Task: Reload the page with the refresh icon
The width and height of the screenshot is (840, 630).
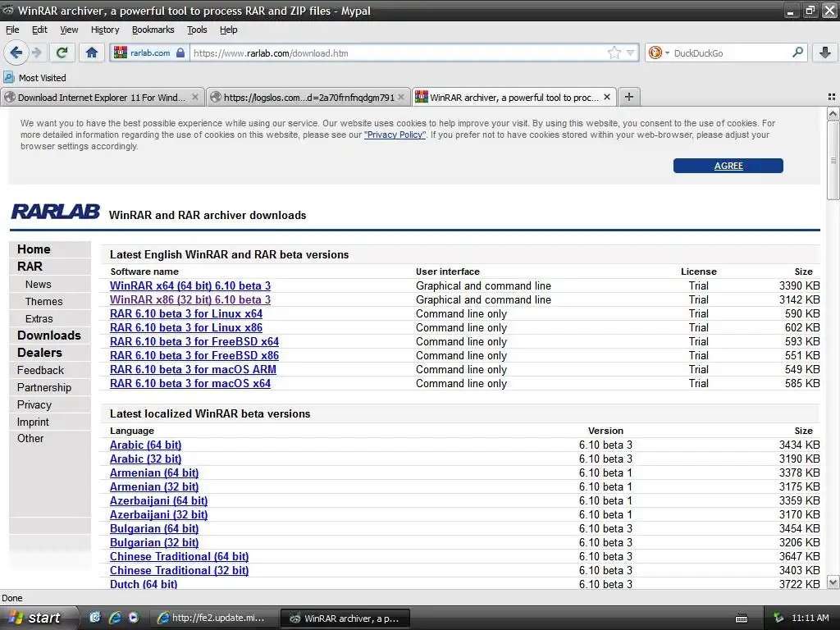Action: (62, 52)
